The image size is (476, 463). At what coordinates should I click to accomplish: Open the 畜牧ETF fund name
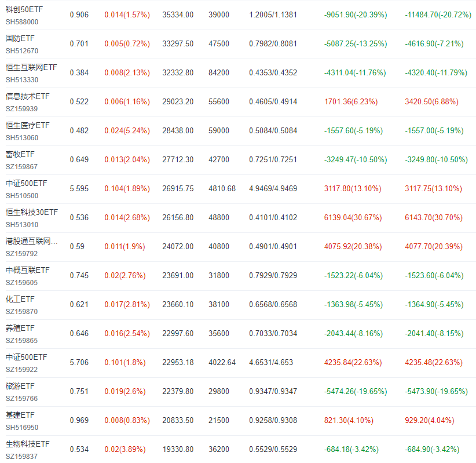tap(20, 154)
